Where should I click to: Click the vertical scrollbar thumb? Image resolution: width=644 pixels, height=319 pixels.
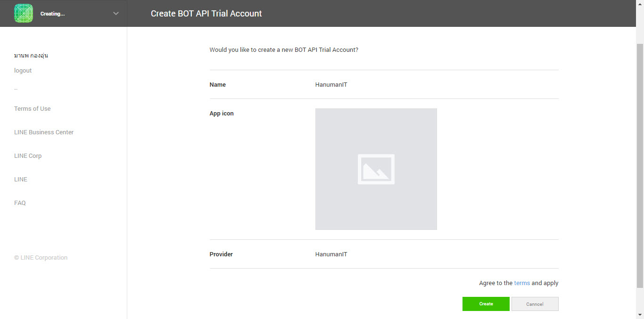point(640,165)
